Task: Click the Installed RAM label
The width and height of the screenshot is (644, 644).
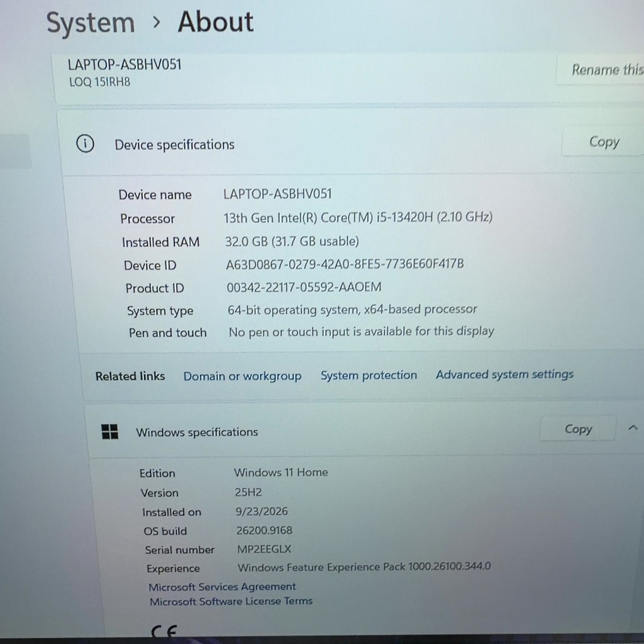Action: [x=160, y=243]
